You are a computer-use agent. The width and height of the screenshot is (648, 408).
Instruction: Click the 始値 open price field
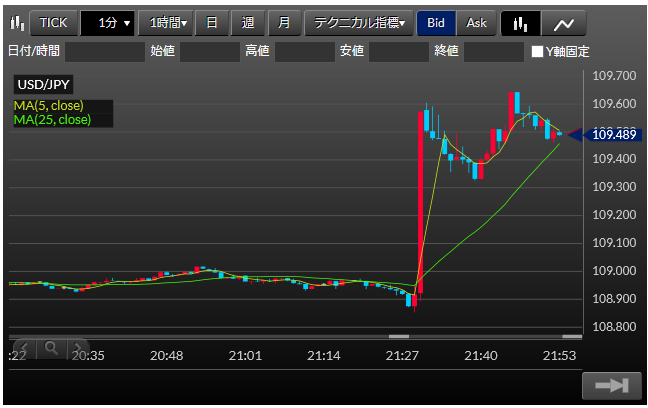point(210,52)
